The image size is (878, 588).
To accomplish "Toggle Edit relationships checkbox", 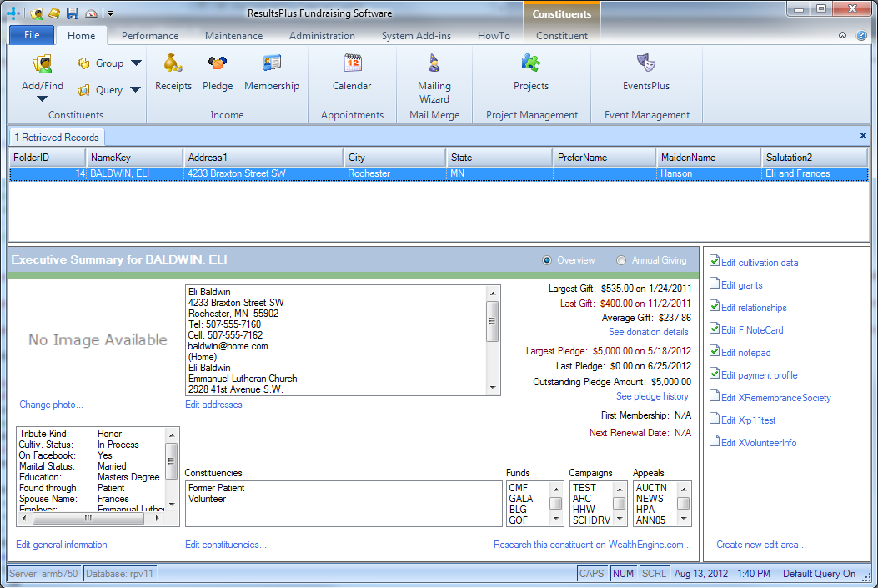I will (x=715, y=306).
